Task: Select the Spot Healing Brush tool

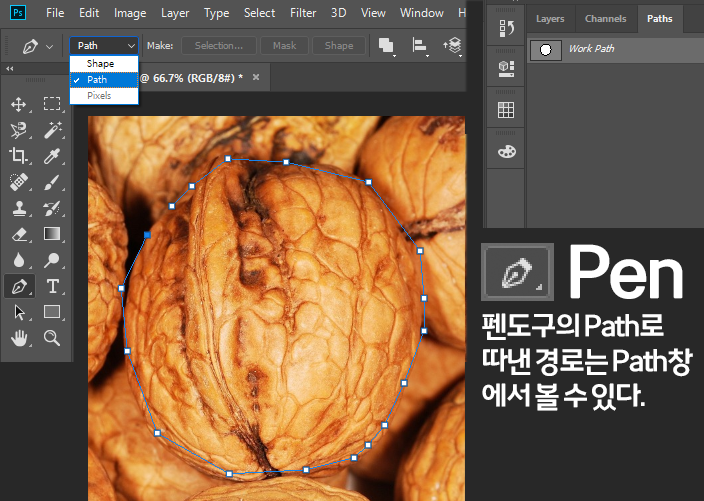Action: pyautogui.click(x=18, y=182)
